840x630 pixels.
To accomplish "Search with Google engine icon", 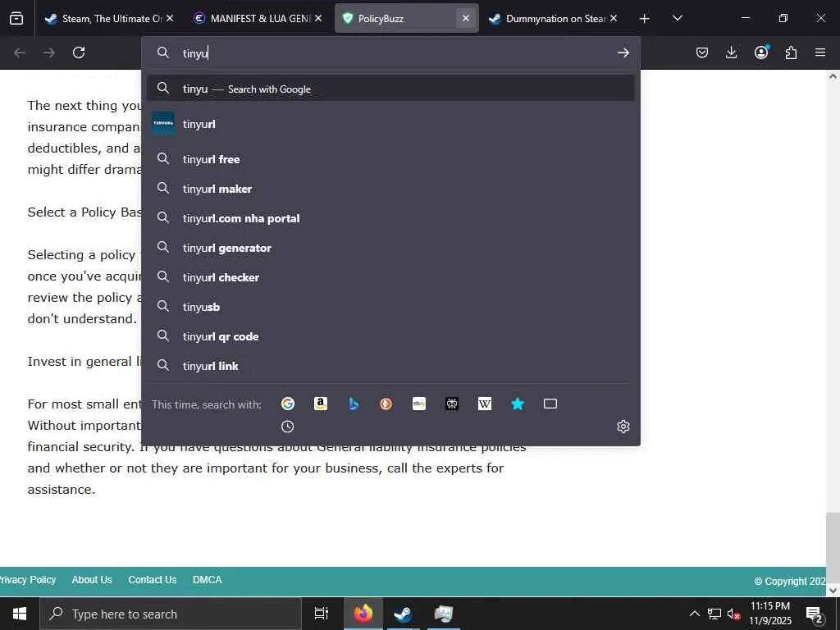I will pos(288,404).
